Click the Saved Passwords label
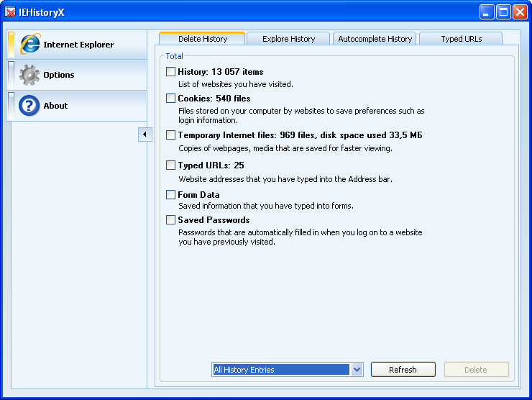 (x=214, y=220)
